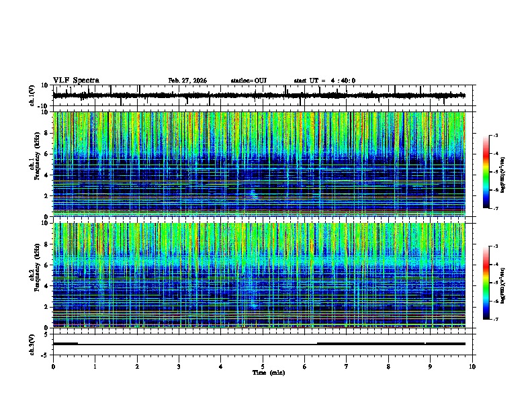This screenshot has width=532, height=411.
Task: Click the ch.2 color bar's log(PSD) label
Action: pos(502,285)
